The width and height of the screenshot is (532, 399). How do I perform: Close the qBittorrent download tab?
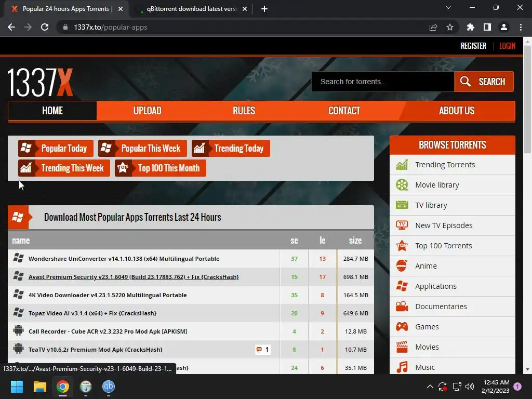245,9
